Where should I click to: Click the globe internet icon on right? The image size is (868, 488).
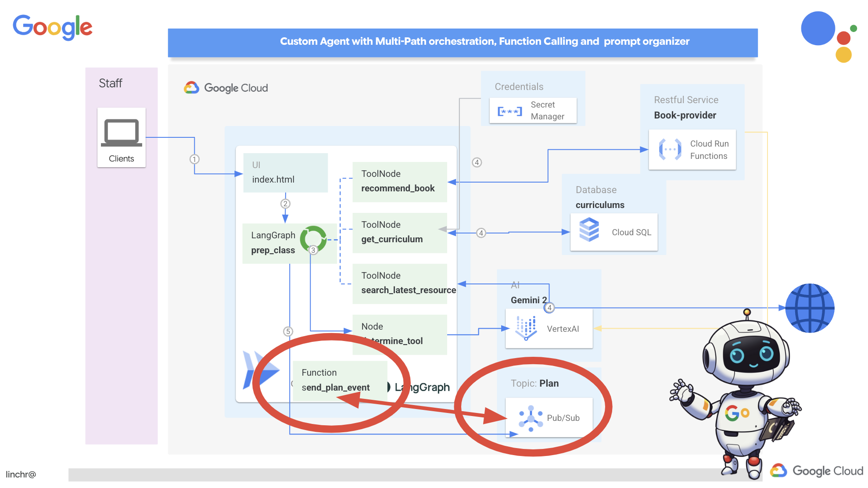pyautogui.click(x=812, y=308)
